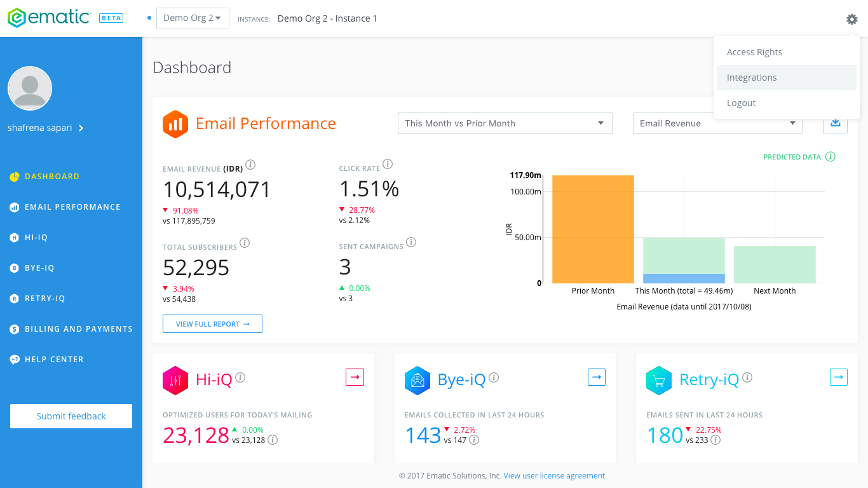Click the 10,514,071 revenue value

point(217,189)
